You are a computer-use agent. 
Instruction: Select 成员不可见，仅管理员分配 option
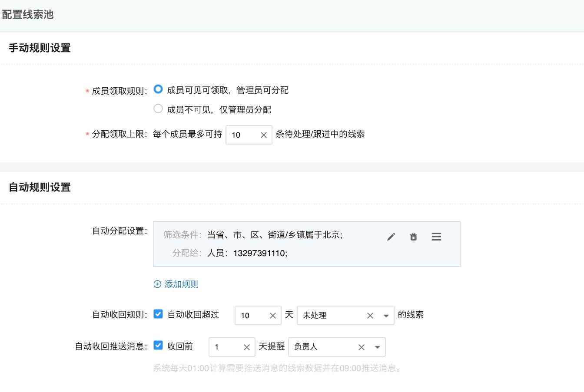click(158, 109)
